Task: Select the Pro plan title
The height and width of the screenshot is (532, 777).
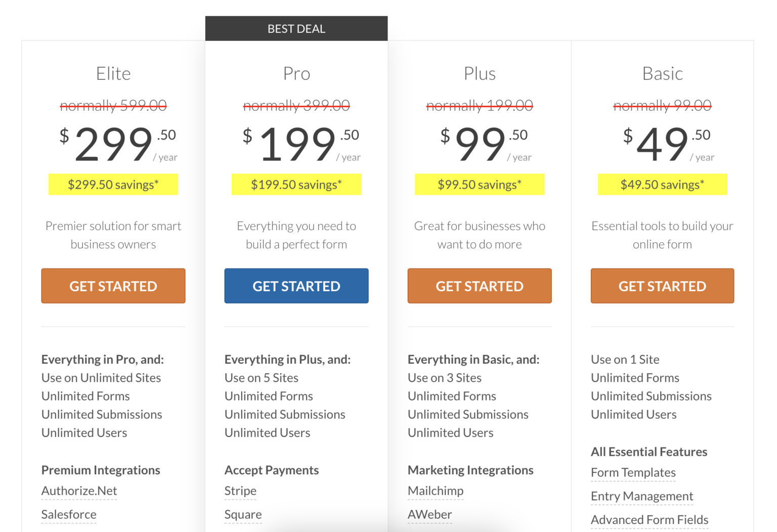Action: point(296,73)
